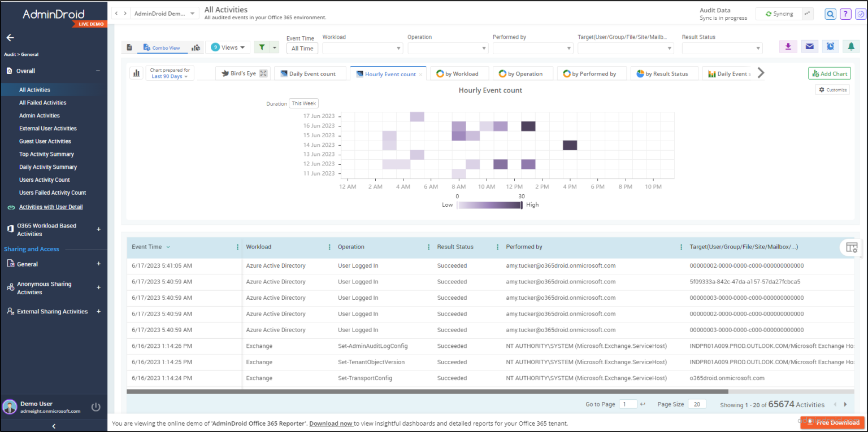Click the schedule alarm clock icon
This screenshot has height=432, width=868.
pyautogui.click(x=830, y=46)
